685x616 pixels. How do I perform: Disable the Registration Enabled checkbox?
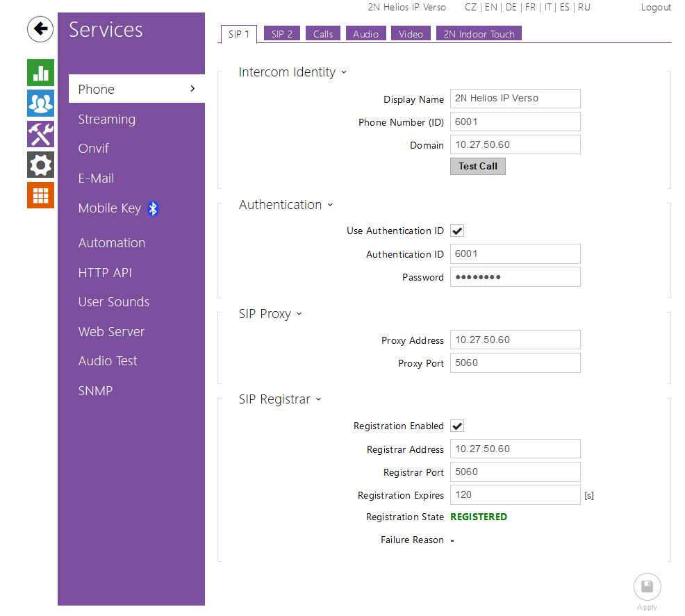coord(457,426)
